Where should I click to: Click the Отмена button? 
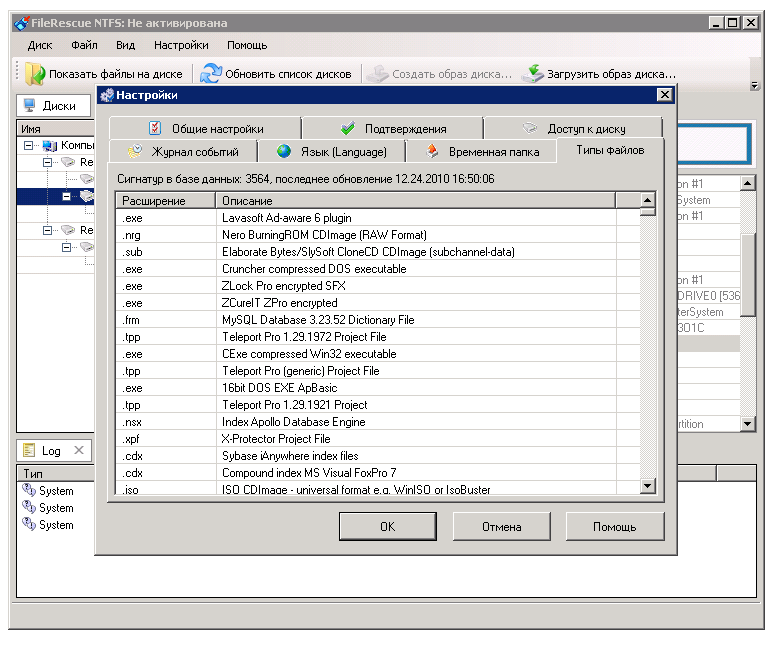click(x=502, y=526)
